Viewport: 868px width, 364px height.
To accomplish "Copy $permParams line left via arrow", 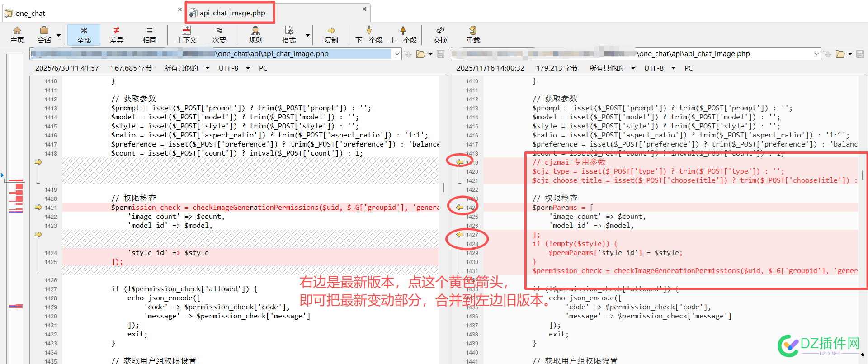I will (x=460, y=207).
